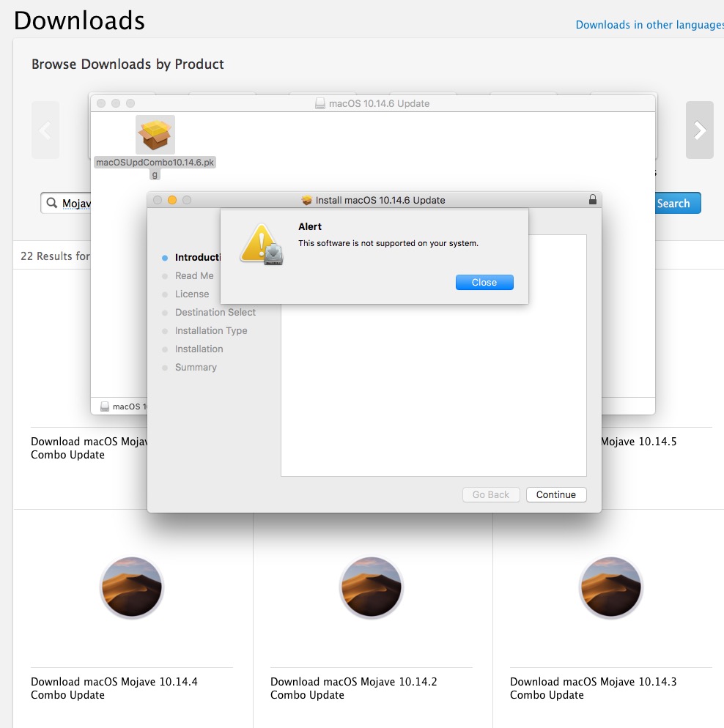The image size is (724, 728).
Task: Open Download macOS Mojave 10.14.3 Combo Update link
Action: pyautogui.click(x=594, y=688)
